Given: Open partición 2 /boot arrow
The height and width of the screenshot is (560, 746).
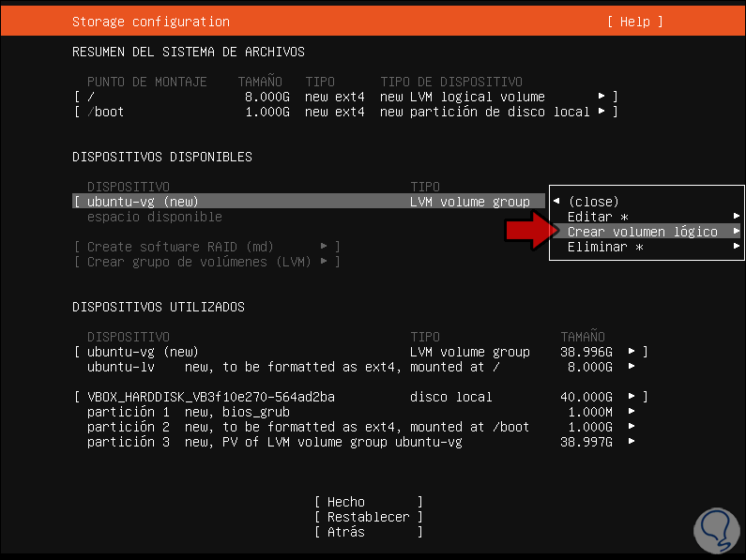Looking at the screenshot, I should (x=632, y=427).
